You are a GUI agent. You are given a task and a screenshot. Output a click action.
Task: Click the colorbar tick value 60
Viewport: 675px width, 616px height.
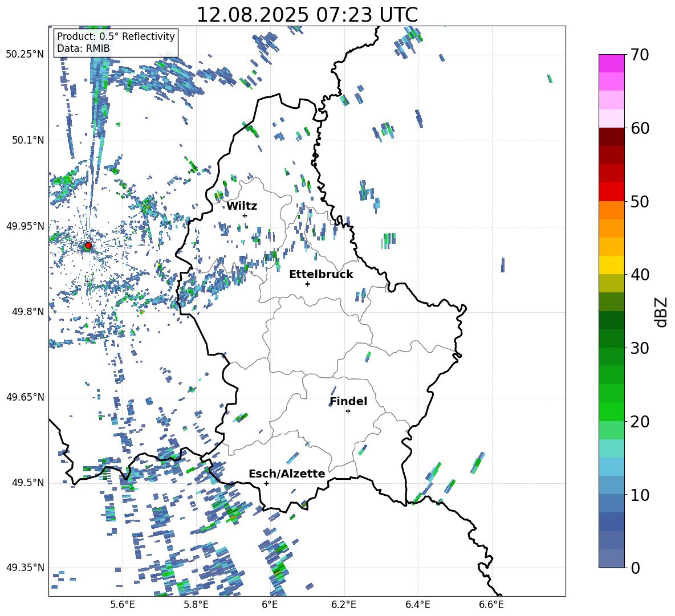640,128
